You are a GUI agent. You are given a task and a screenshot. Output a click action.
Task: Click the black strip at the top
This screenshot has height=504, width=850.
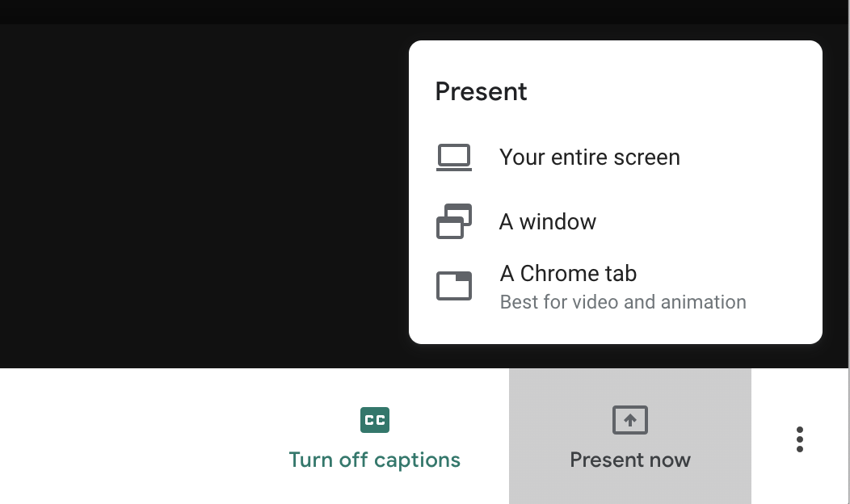(425, 11)
